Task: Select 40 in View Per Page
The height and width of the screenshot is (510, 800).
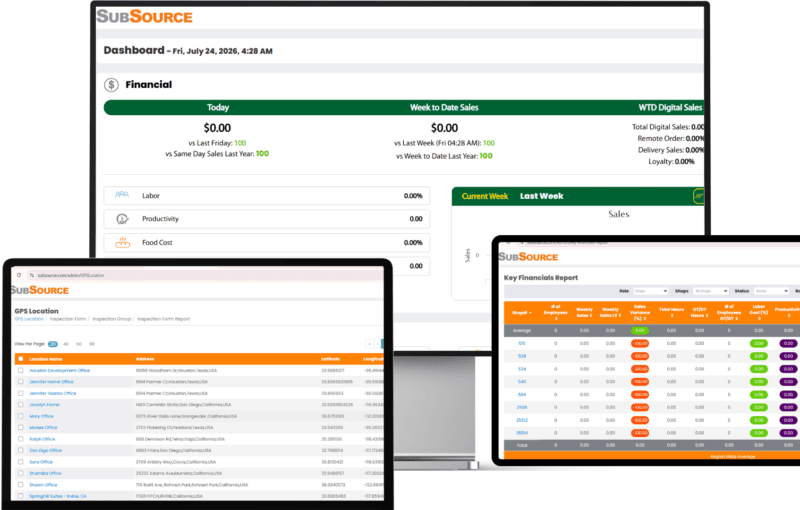Action: pos(66,344)
